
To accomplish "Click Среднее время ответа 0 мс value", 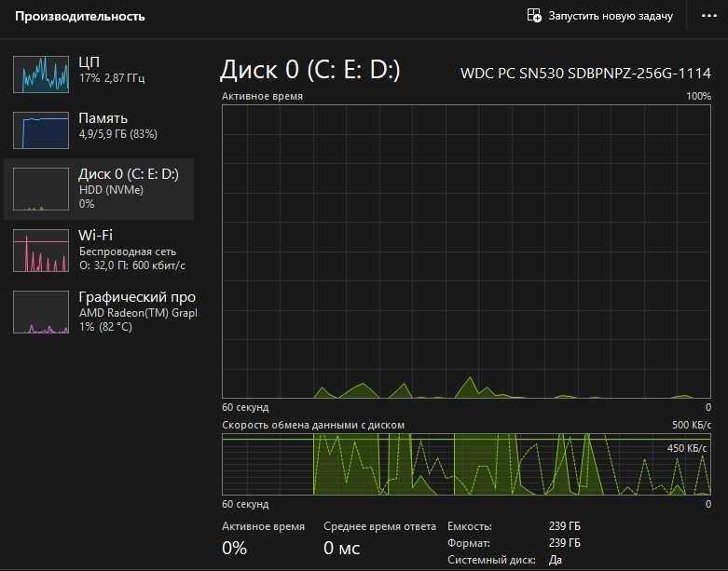I will click(342, 548).
